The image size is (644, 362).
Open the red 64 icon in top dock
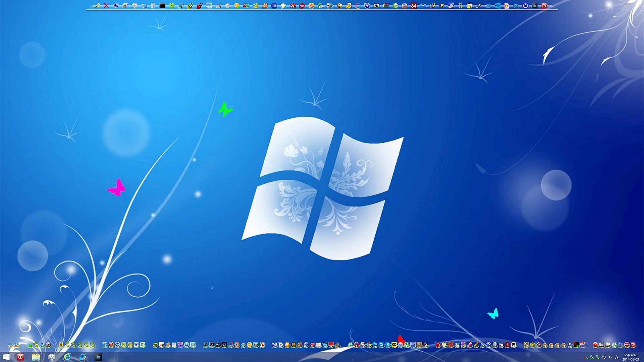(x=414, y=6)
